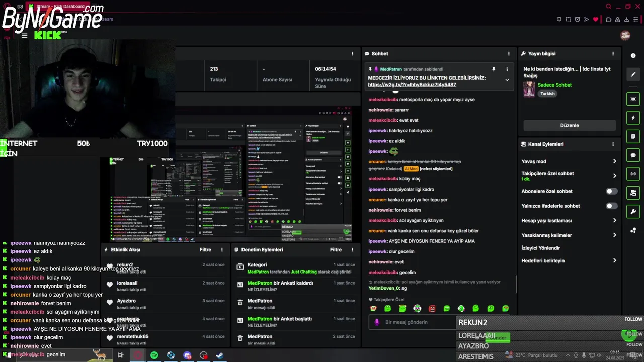
Task: Click memtethuk65 follower entry
Action: click(132, 337)
